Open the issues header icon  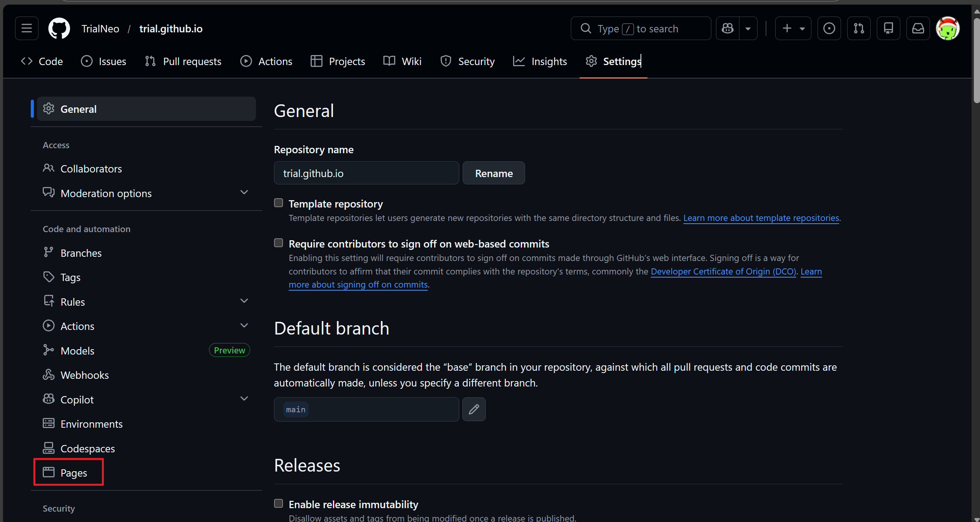(829, 28)
